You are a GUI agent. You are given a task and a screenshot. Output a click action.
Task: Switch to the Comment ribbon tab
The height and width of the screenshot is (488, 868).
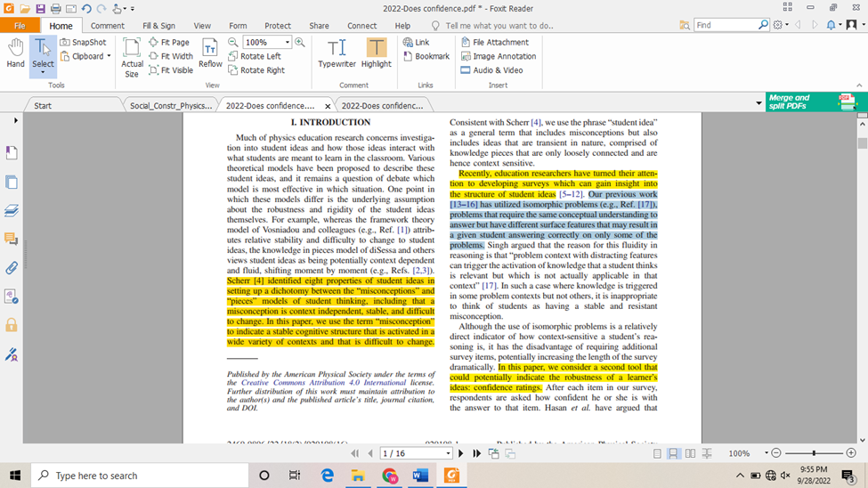click(x=108, y=26)
